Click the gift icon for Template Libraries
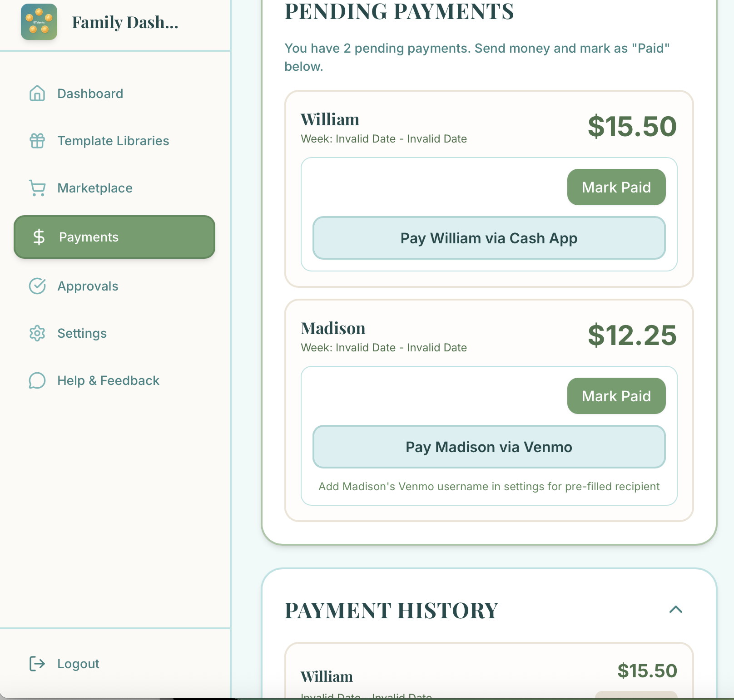This screenshot has width=734, height=700. pyautogui.click(x=38, y=141)
